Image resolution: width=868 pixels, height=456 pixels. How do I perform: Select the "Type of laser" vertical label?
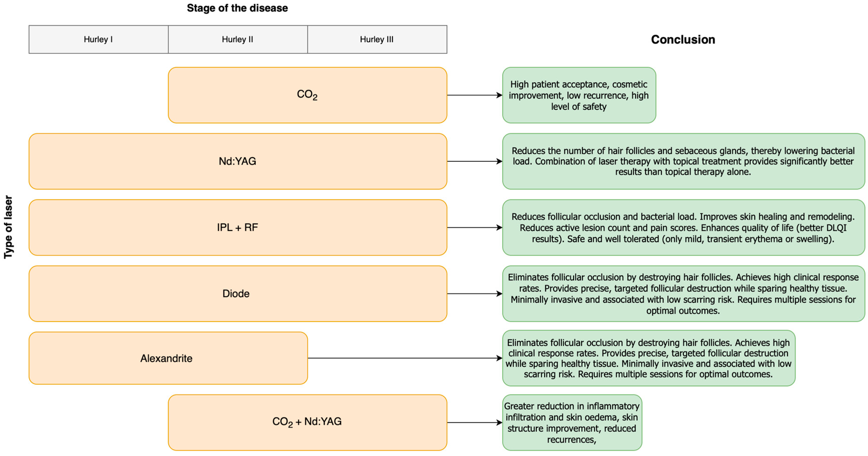[x=8, y=227]
